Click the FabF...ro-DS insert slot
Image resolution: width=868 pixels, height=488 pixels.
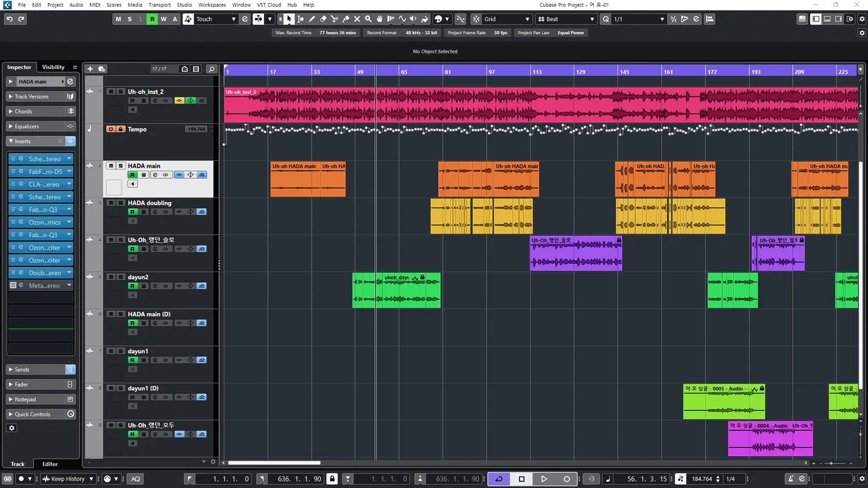click(41, 171)
